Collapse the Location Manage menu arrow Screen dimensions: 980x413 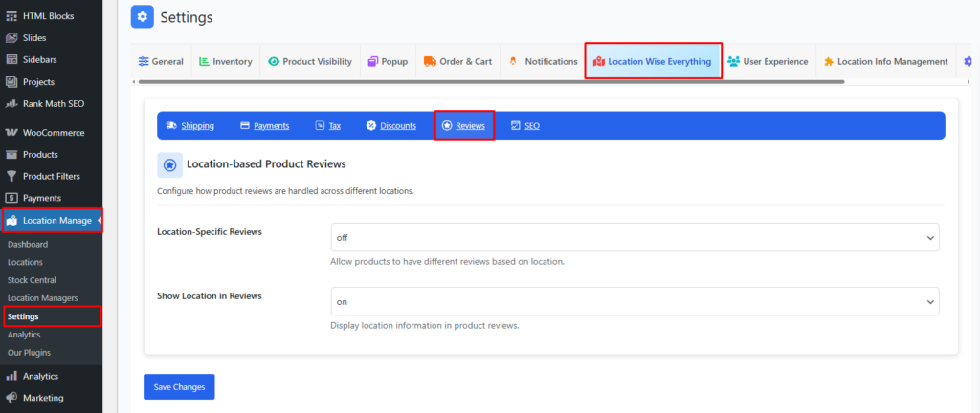point(100,222)
